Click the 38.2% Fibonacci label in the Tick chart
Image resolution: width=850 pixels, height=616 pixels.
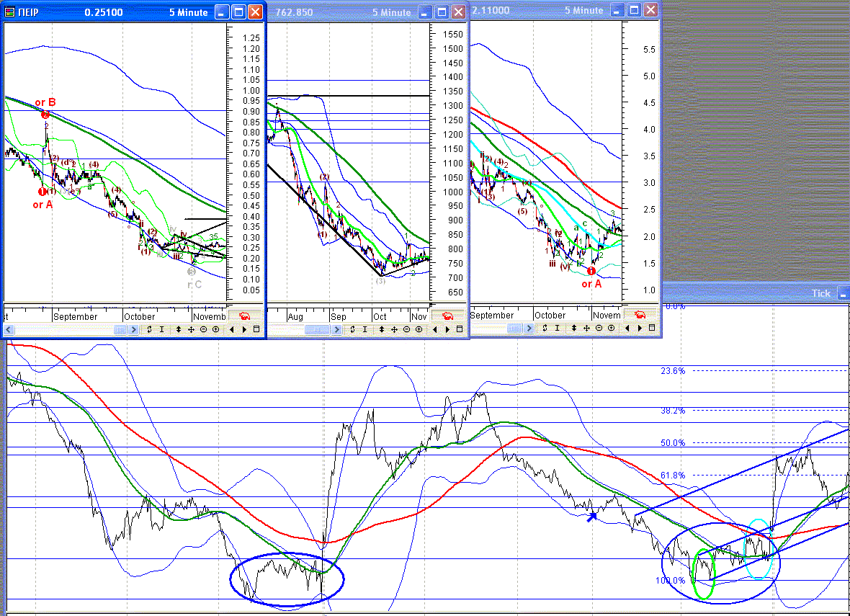pos(673,411)
